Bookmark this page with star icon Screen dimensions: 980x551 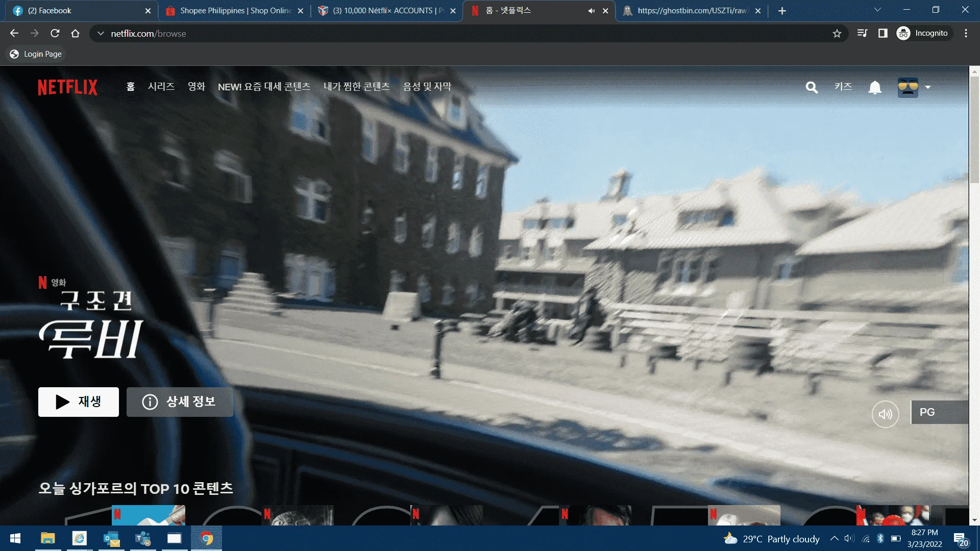tap(837, 34)
